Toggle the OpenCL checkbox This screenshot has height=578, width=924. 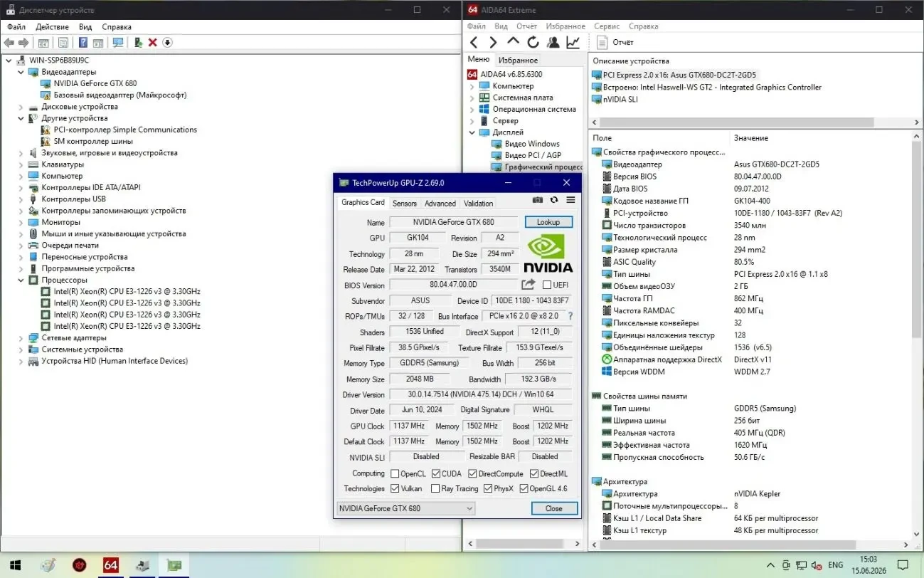pos(395,473)
